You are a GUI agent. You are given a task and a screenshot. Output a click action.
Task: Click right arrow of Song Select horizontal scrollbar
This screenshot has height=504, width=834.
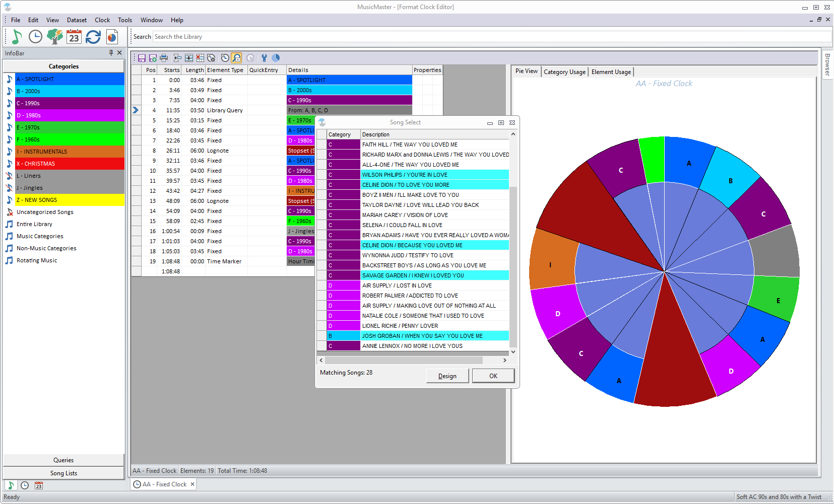[x=504, y=361]
